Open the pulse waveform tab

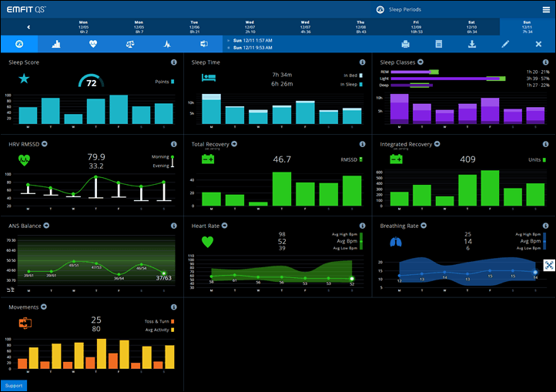tap(167, 44)
